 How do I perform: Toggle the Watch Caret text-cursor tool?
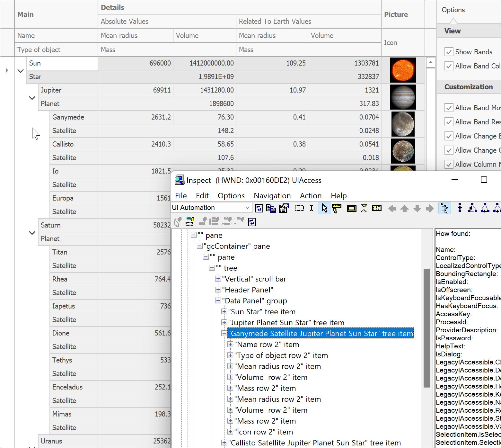click(x=312, y=208)
